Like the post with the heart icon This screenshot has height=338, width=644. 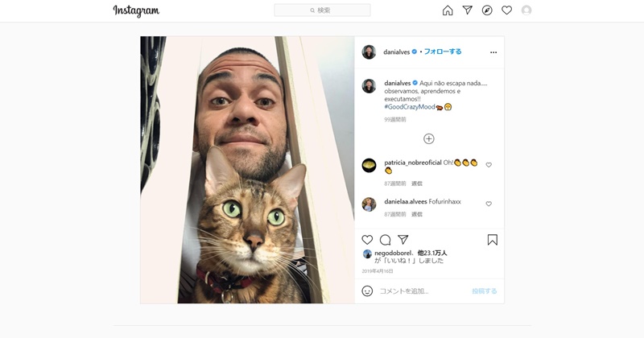tap(367, 240)
